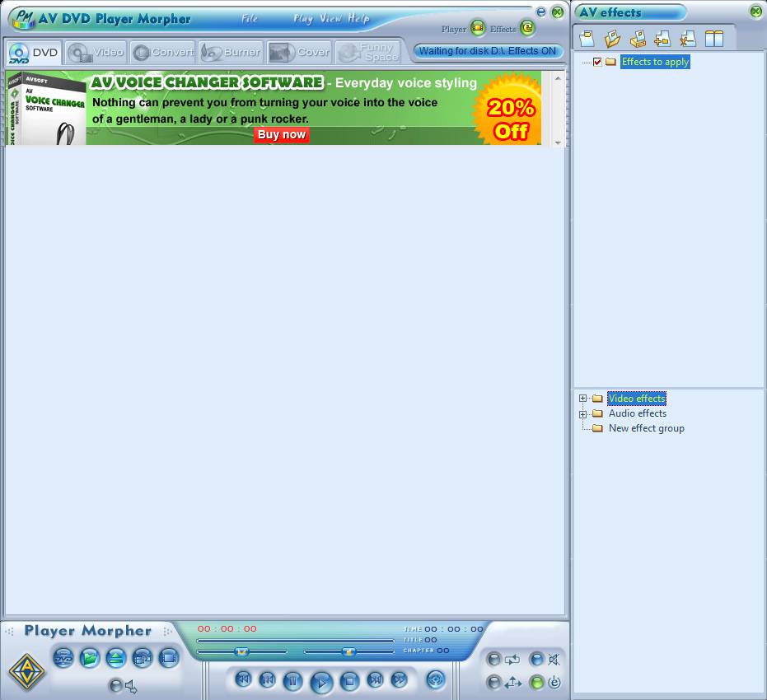The image size is (767, 700).
Task: Click the save effects preset icon
Action: click(638, 38)
